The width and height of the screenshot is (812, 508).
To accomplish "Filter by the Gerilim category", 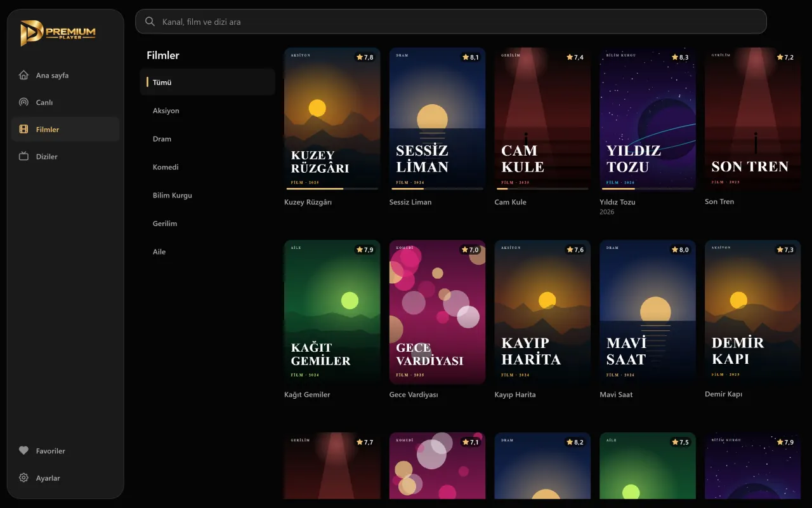I will [207, 224].
